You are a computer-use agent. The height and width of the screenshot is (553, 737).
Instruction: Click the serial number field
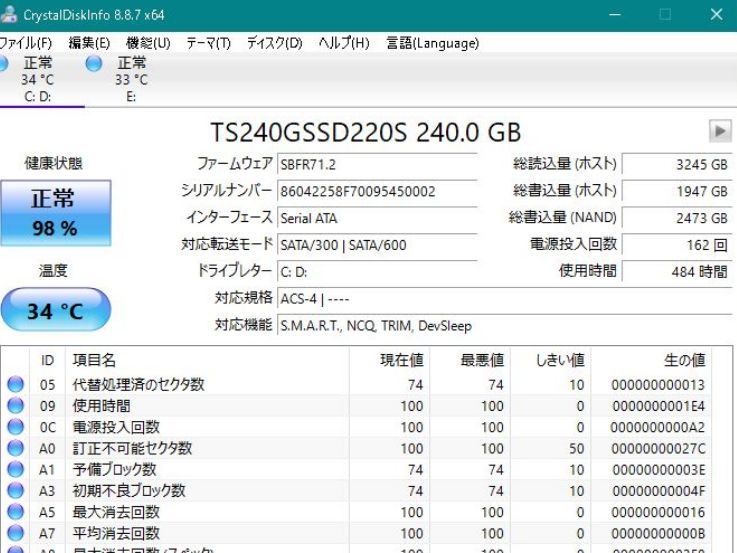377,191
